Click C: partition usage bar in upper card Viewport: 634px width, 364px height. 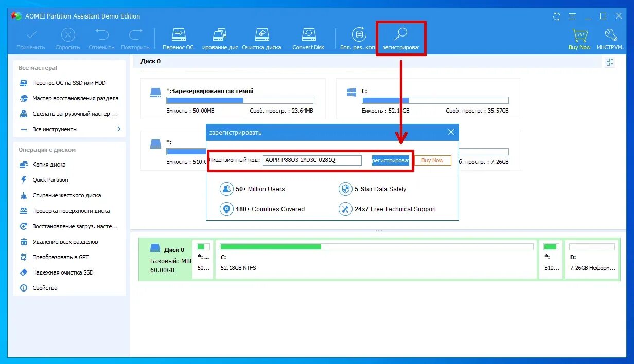(x=435, y=100)
